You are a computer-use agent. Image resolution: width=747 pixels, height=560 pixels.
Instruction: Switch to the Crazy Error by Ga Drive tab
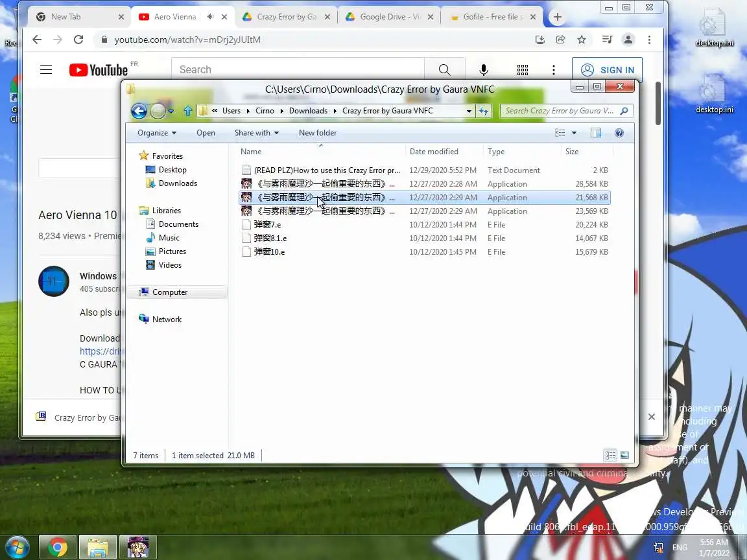(286, 17)
